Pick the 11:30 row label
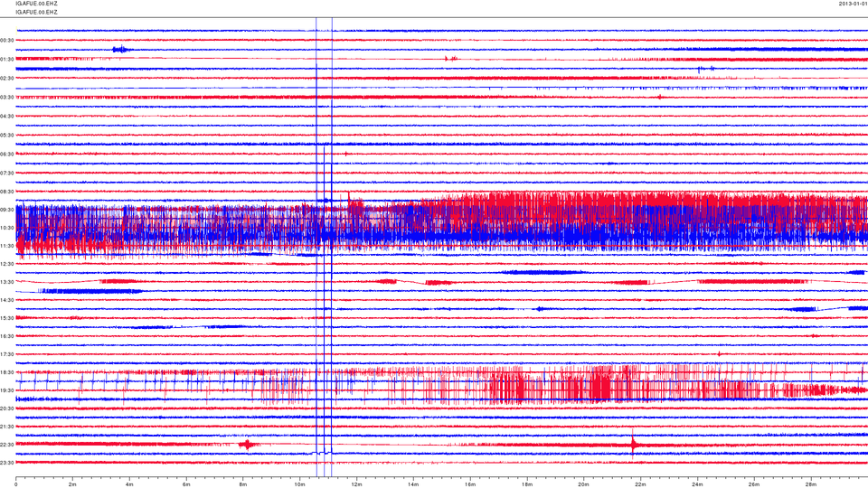868x488 pixels. point(7,246)
